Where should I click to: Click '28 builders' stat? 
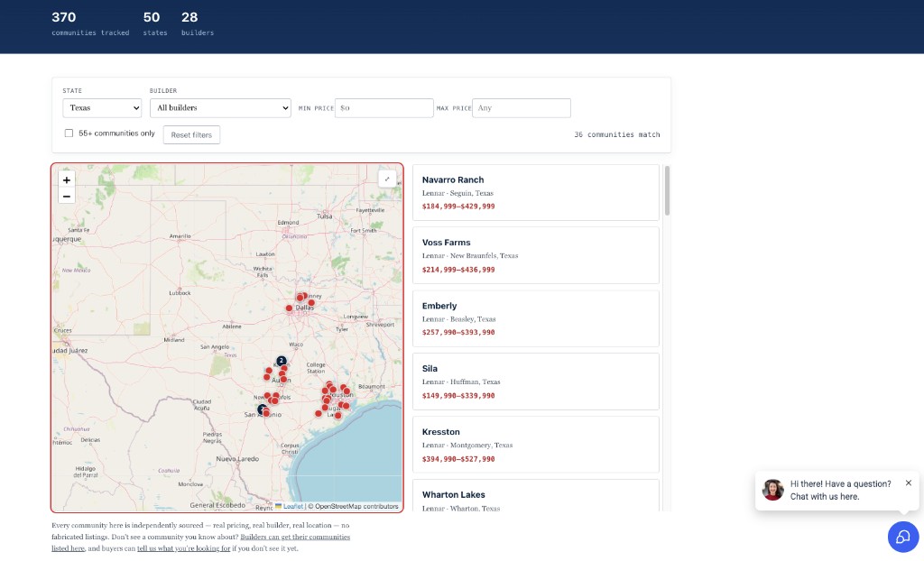pos(198,23)
